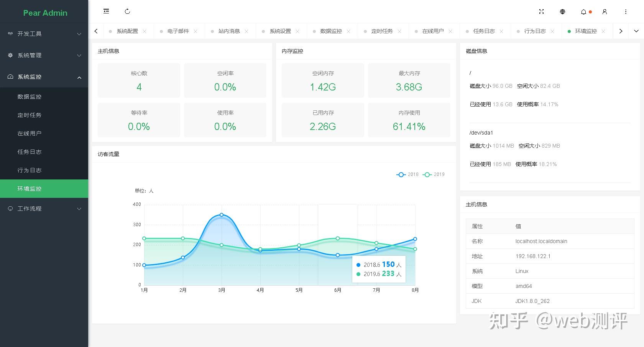This screenshot has width=644, height=347.
Task: Close the 行为日志 tab
Action: pyautogui.click(x=552, y=31)
